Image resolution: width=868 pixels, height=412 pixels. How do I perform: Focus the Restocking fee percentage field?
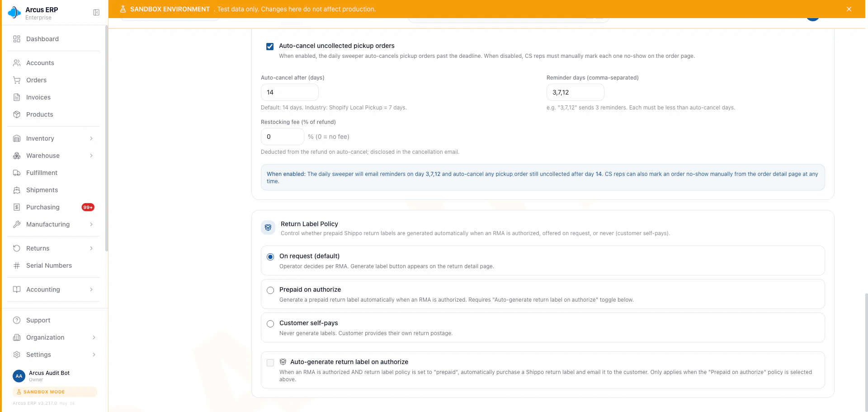(x=282, y=137)
